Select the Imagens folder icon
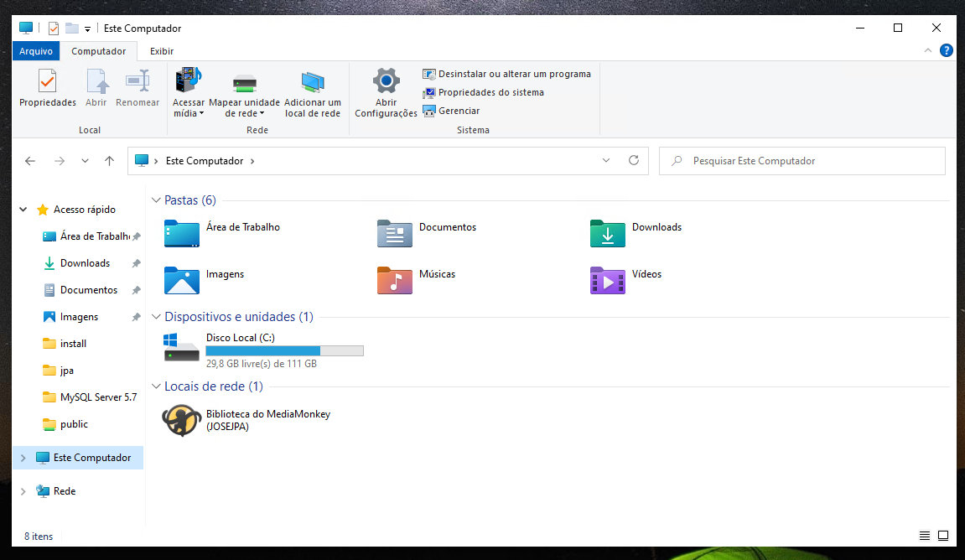 click(x=182, y=281)
